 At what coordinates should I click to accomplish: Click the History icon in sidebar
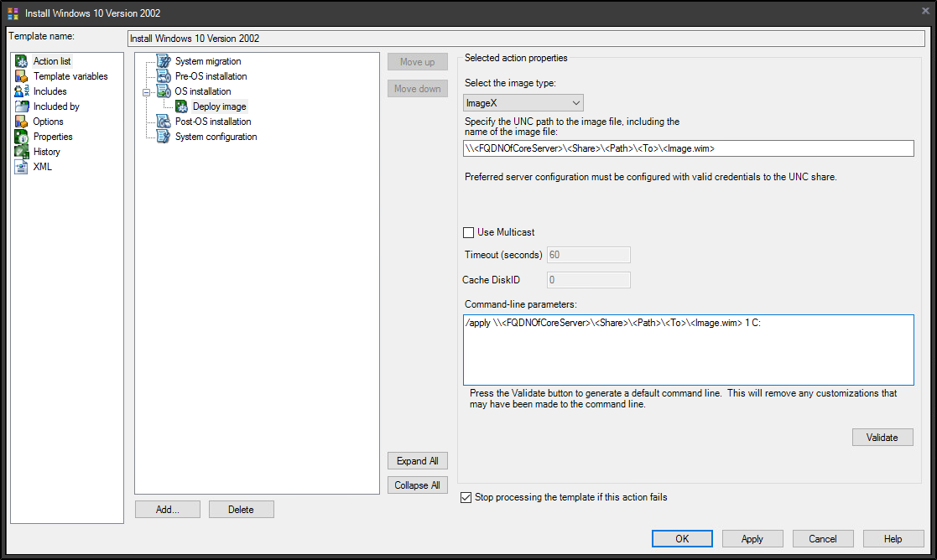[22, 152]
